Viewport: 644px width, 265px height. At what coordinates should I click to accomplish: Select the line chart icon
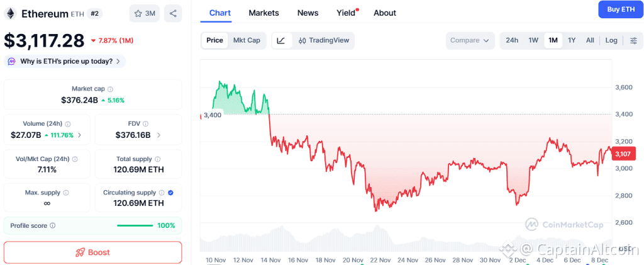[281, 40]
